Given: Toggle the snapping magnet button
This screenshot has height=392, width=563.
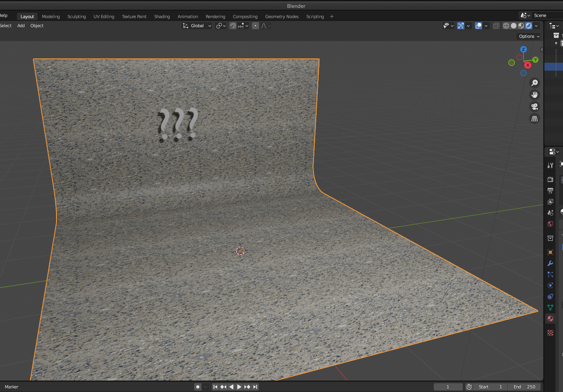Looking at the screenshot, I should pyautogui.click(x=233, y=26).
